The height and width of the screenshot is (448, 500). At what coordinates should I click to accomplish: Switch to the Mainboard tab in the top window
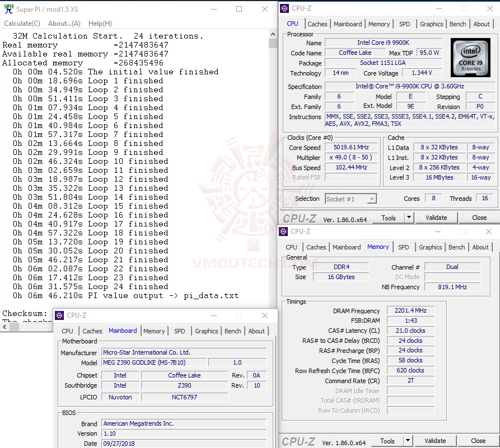tap(348, 24)
